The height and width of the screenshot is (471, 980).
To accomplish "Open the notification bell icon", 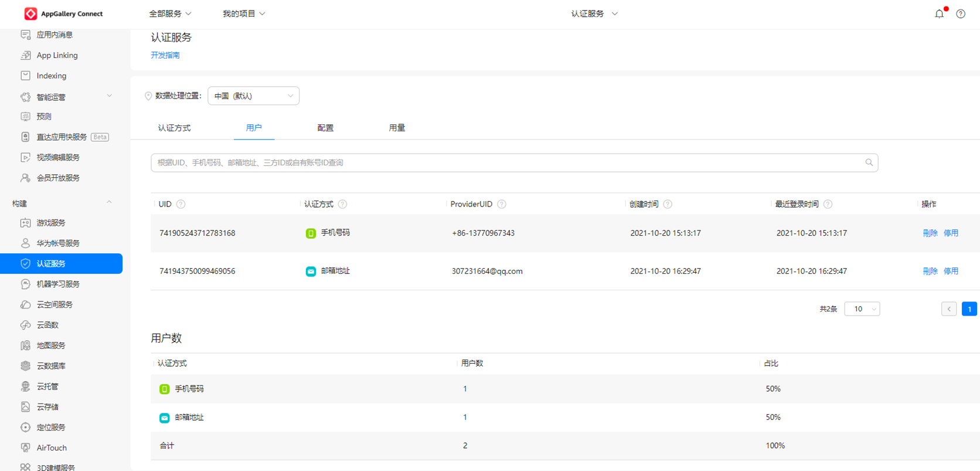I will [940, 13].
